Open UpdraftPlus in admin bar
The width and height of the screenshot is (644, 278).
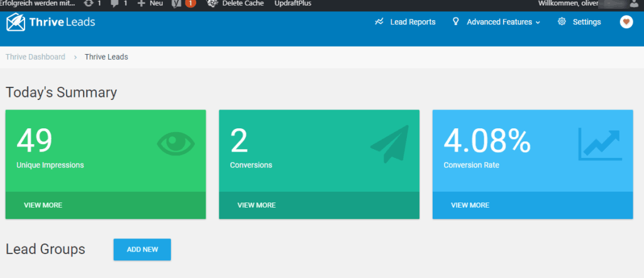click(293, 3)
